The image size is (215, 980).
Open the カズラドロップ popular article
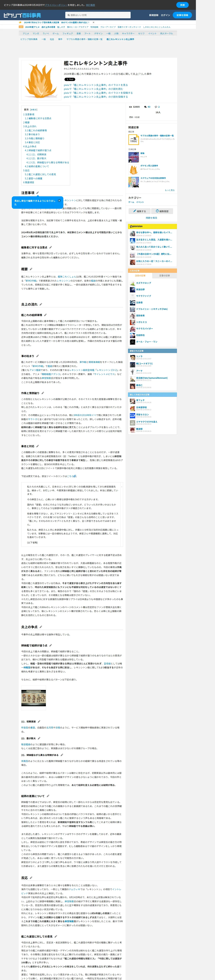(x=143, y=283)
